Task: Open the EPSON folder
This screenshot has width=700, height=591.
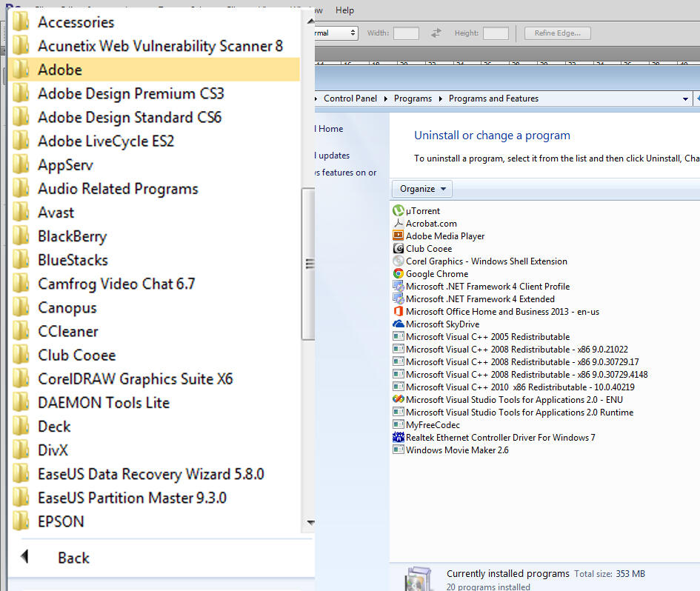Action: (153, 521)
